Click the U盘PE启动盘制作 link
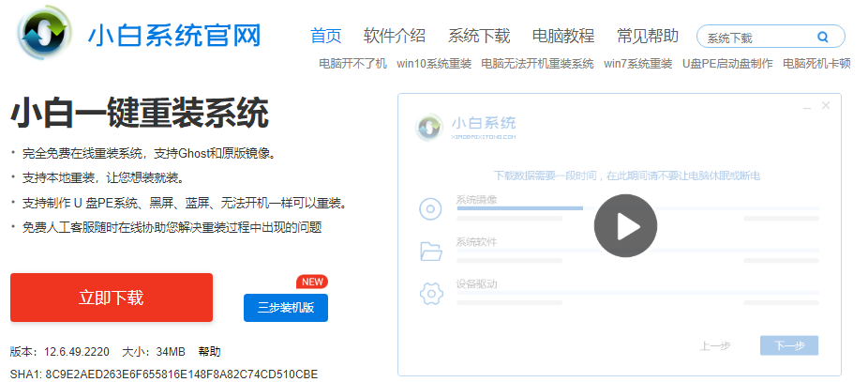 tap(727, 64)
